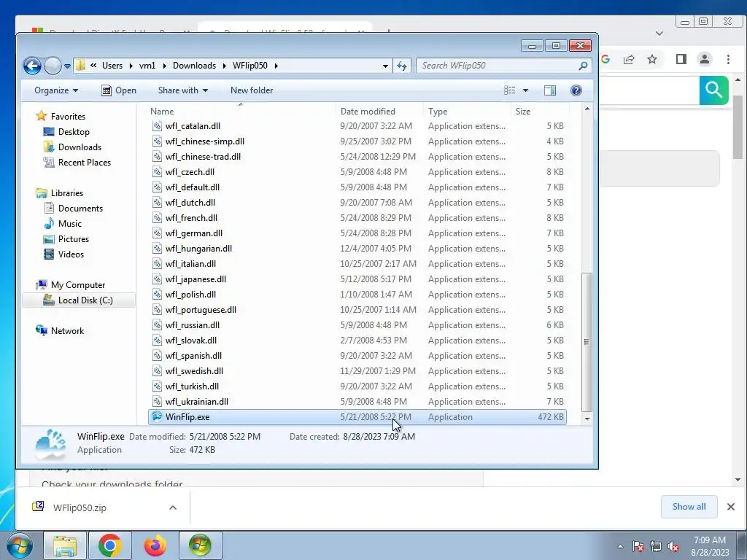The width and height of the screenshot is (747, 560).
Task: Click the wfl_french.dll file icon
Action: pos(157,217)
